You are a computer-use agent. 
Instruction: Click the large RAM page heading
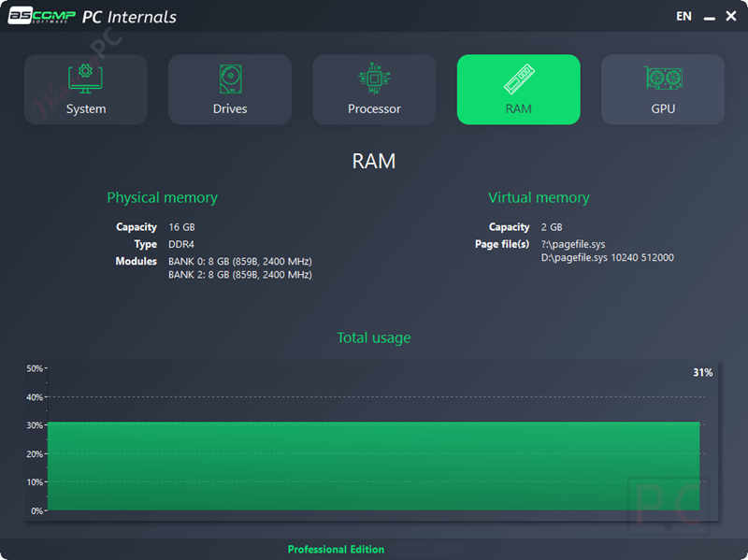pos(373,161)
